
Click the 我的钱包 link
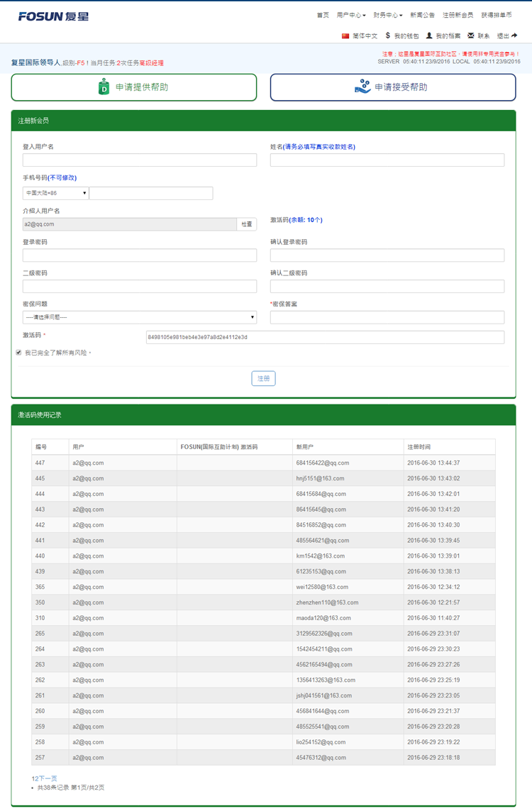[406, 35]
